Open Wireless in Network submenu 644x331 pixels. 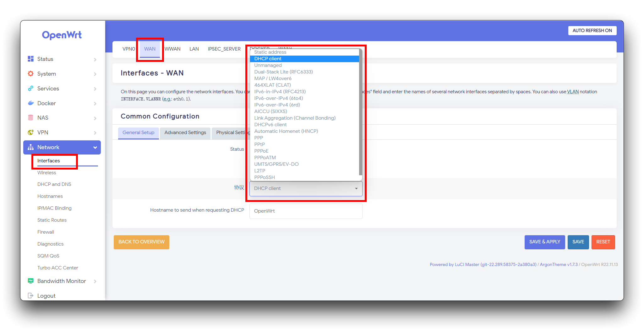point(47,173)
